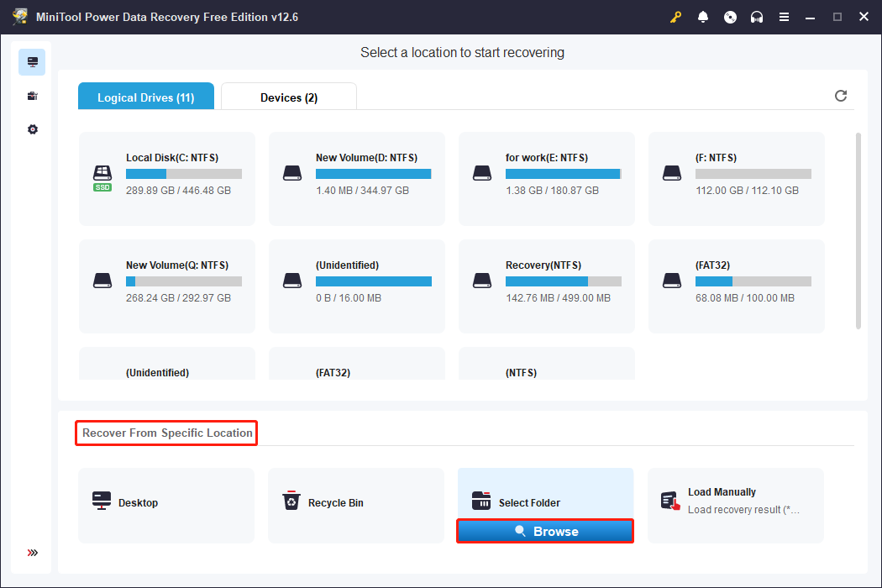Image resolution: width=882 pixels, height=588 pixels.
Task: Open settings gear in left sidebar
Action: click(32, 129)
